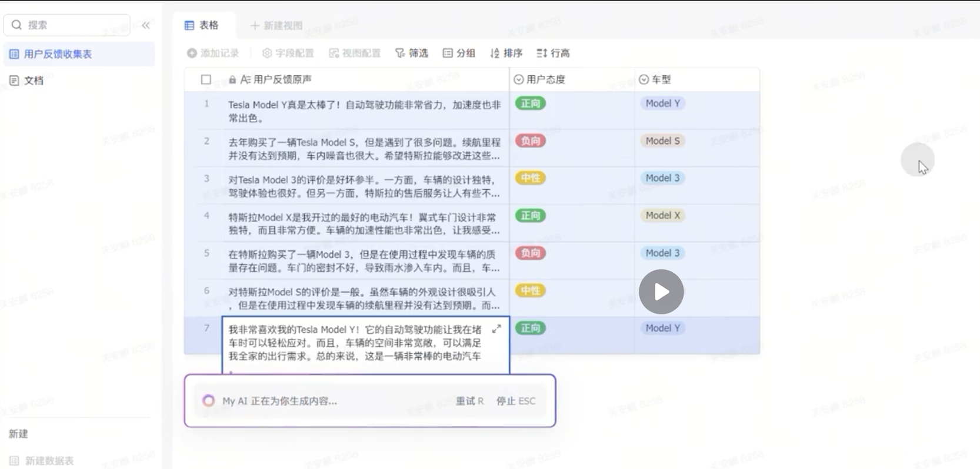Screen dimensions: 980x469
Task: Click row 7 正向 tag
Action: click(531, 329)
